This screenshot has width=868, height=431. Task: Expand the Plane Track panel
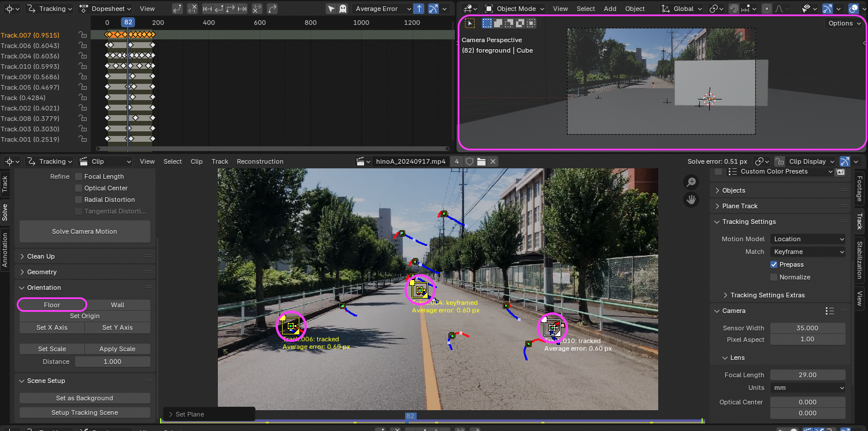780,206
